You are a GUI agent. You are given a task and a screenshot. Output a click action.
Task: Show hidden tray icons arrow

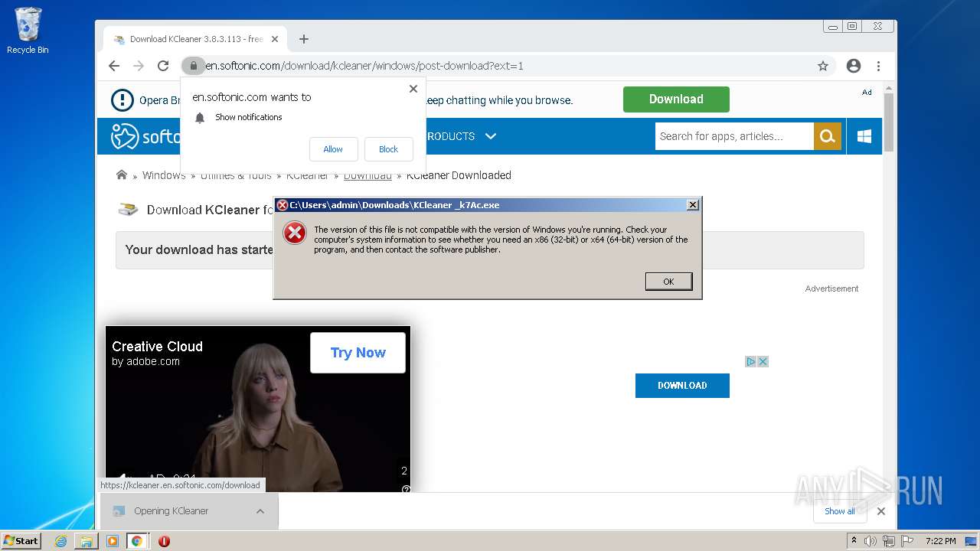(854, 541)
